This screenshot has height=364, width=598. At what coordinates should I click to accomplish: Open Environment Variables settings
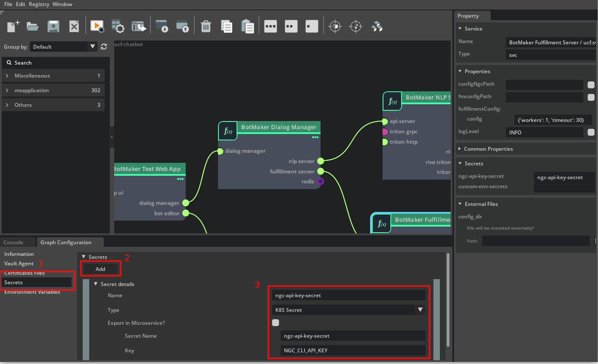(x=32, y=292)
